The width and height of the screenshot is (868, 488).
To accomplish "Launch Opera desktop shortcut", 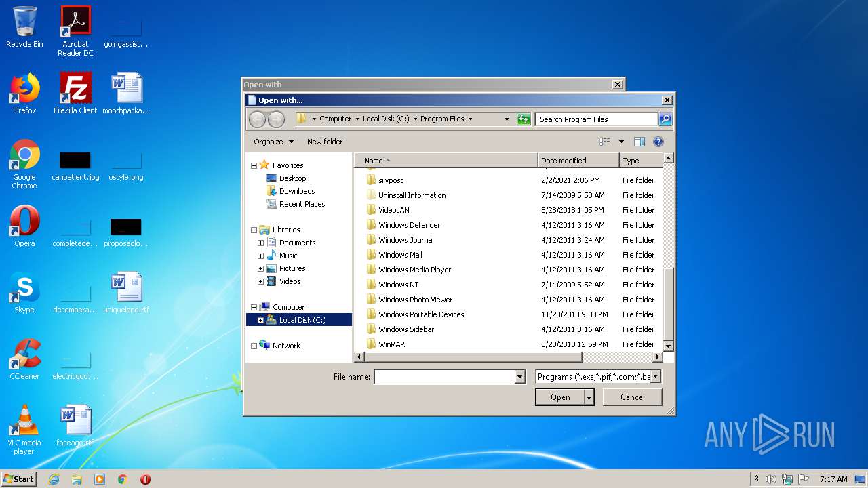I will pyautogui.click(x=24, y=226).
